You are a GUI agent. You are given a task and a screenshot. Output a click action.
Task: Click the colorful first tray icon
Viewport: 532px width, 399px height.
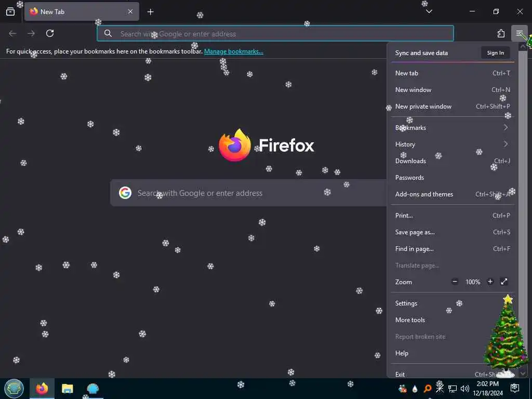pyautogui.click(x=403, y=389)
